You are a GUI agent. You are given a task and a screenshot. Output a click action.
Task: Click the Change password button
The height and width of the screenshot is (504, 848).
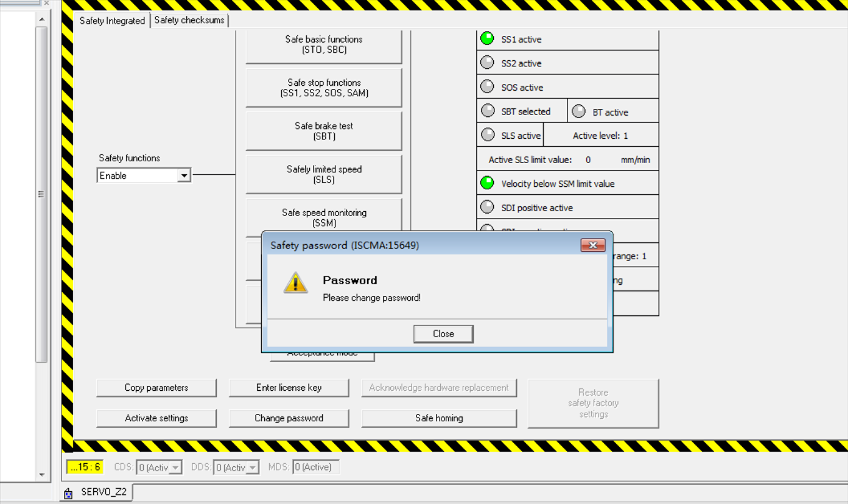pyautogui.click(x=289, y=418)
